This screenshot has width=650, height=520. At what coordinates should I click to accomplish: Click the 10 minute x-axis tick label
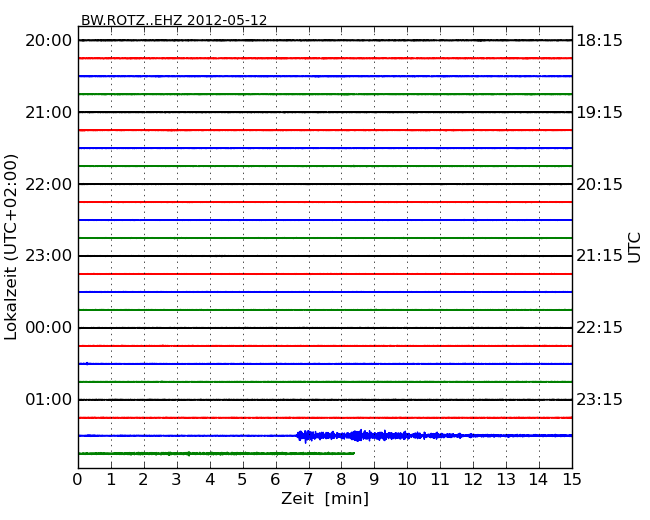tap(407, 480)
